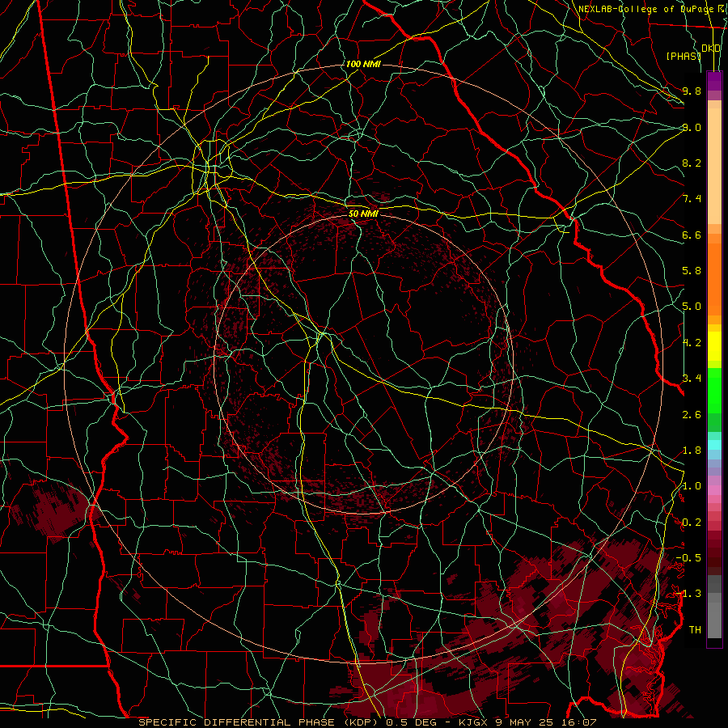Select the bright green segment of color bar
The image size is (728, 728).
(714, 391)
